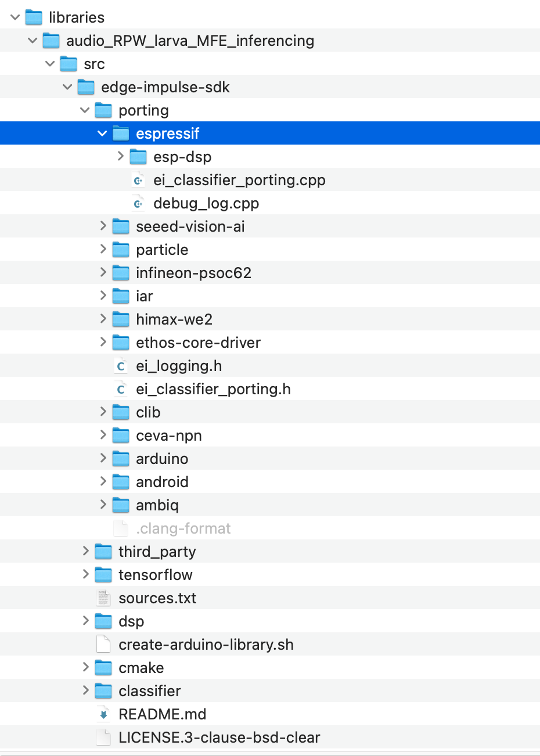Expand the cmake folder chevron
This screenshot has height=756, width=540.
click(x=85, y=667)
